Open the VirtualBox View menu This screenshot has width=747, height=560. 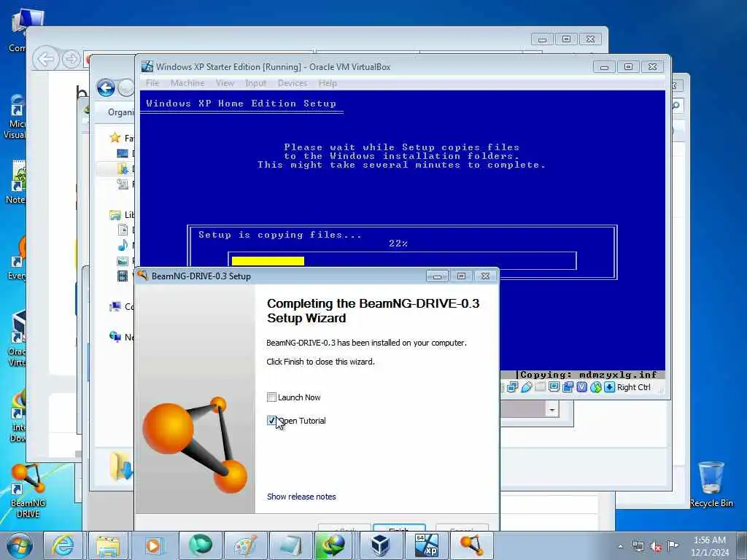pyautogui.click(x=225, y=83)
